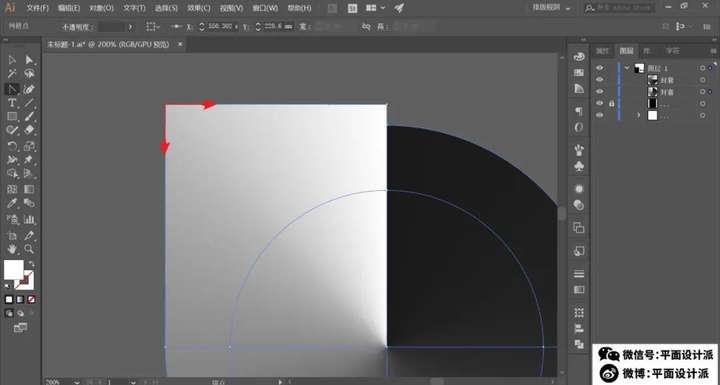Set fill mode to Gradient below swatches
The height and width of the screenshot is (385, 720).
pyautogui.click(x=20, y=300)
